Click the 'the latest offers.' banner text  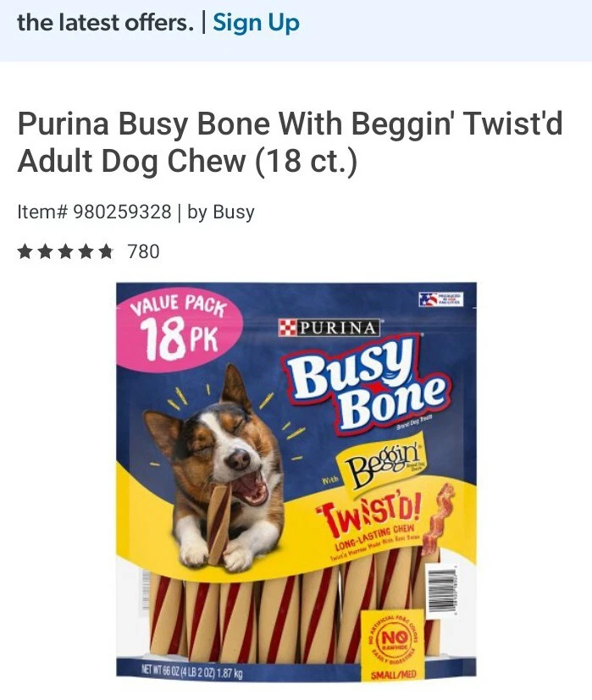click(x=106, y=22)
